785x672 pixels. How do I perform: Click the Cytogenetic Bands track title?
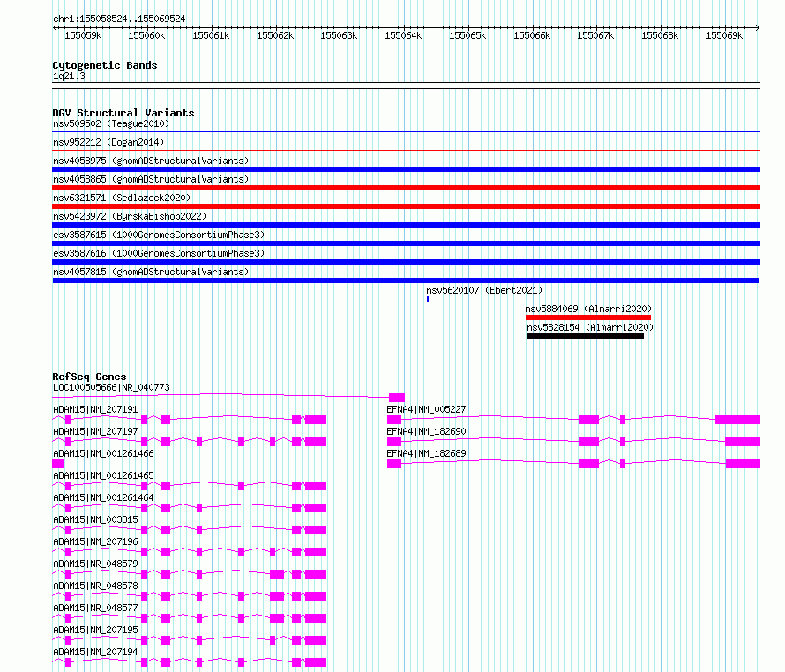(105, 65)
